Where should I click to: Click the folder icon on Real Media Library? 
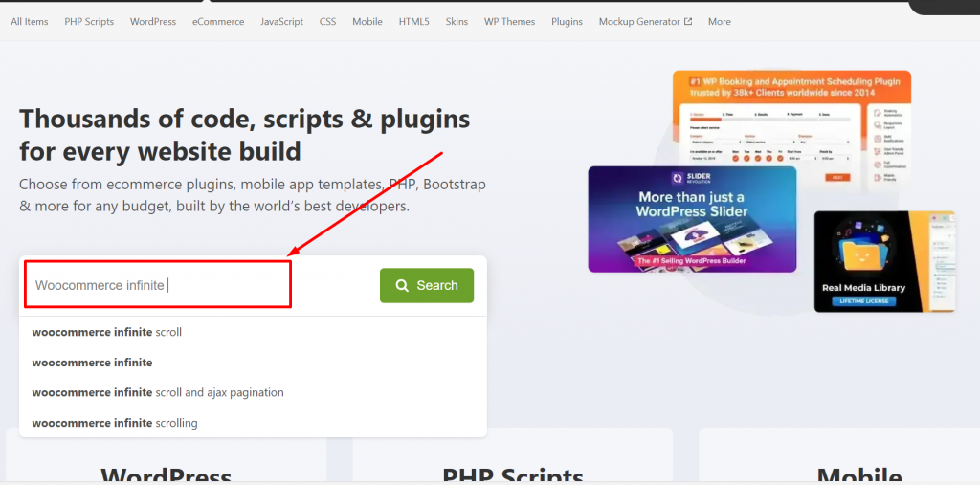point(865,252)
